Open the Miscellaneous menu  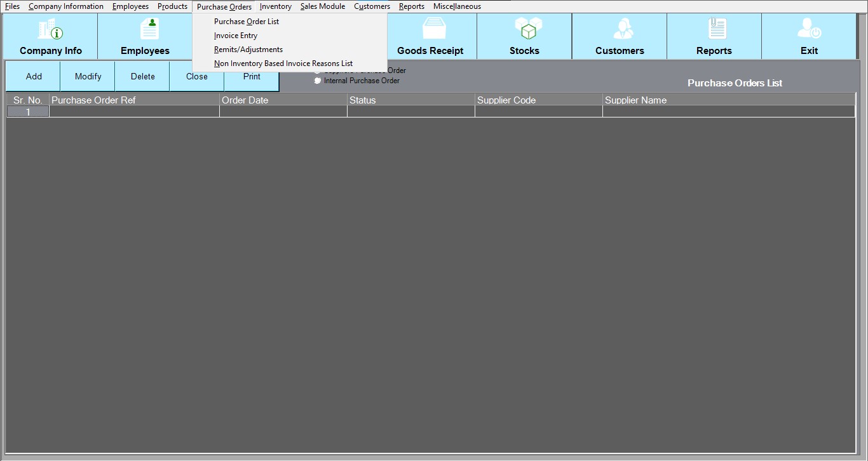(x=457, y=6)
